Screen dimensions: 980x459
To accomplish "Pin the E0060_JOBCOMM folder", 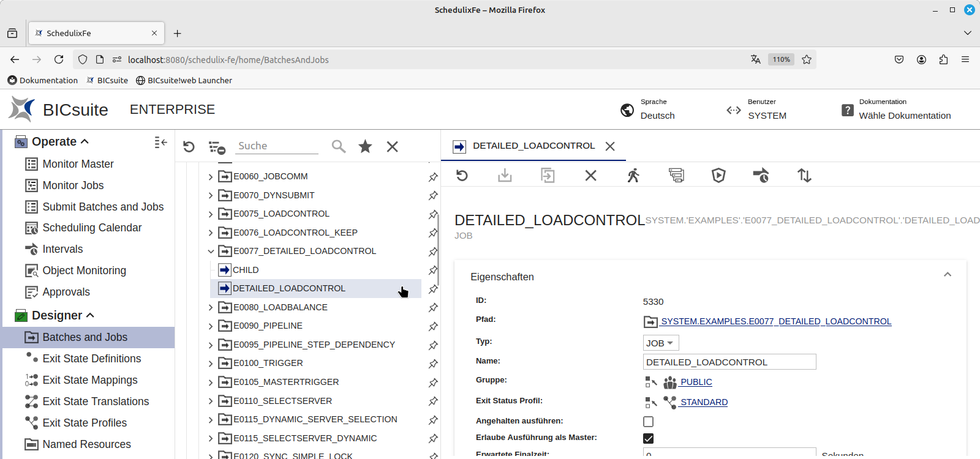I will (433, 177).
